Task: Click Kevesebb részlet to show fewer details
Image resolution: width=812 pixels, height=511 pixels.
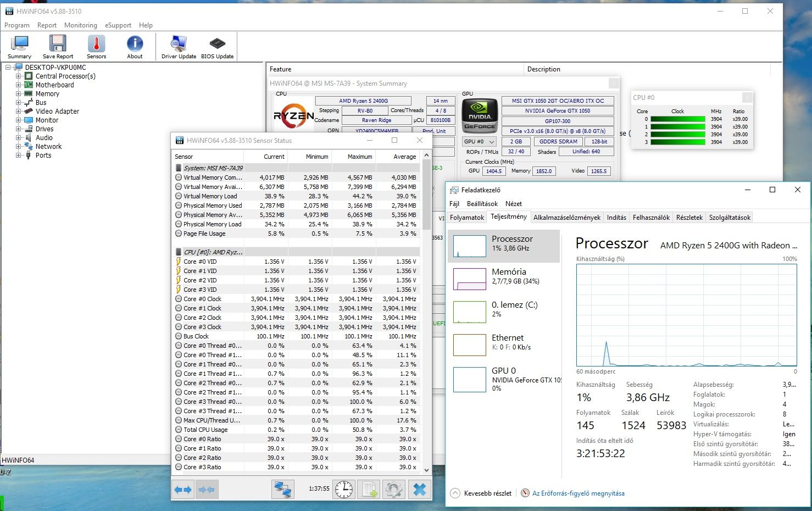Action: (x=488, y=493)
